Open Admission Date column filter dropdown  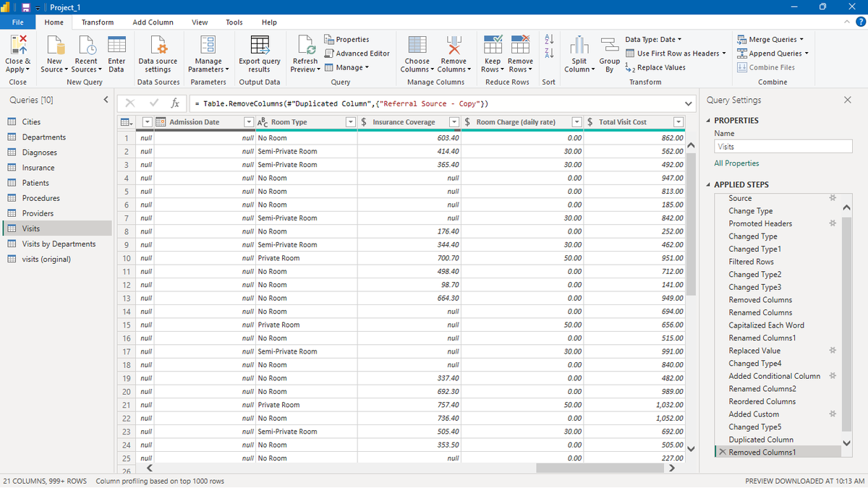click(249, 122)
